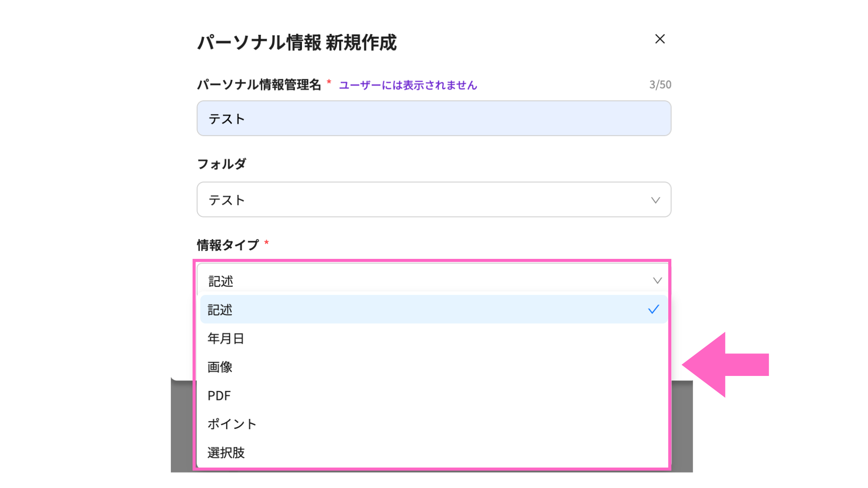
Task: Click the 3/50 character counter
Action: click(660, 84)
